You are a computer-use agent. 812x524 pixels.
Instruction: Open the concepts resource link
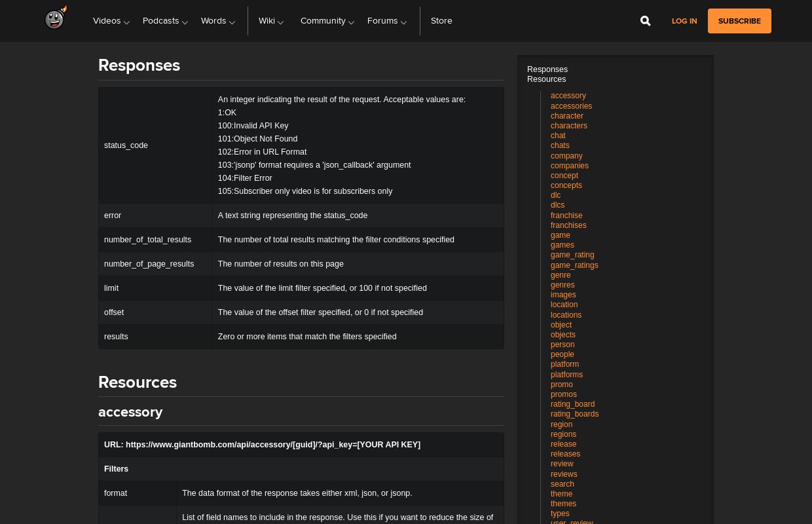[x=566, y=185]
